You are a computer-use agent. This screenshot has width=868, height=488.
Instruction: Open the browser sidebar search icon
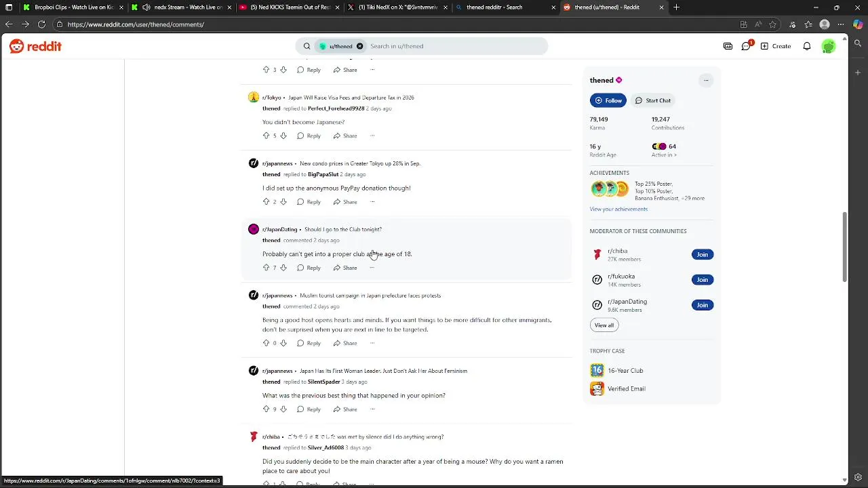pos(858,43)
